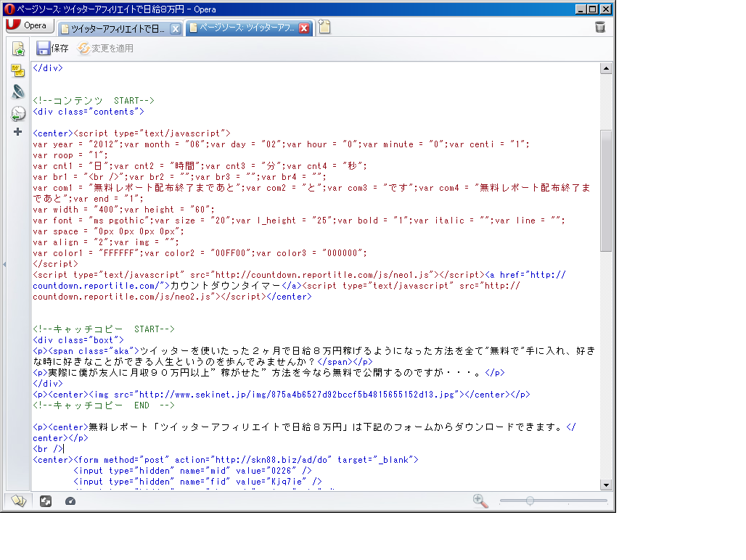
Task: Click the 保存 save button
Action: click(52, 48)
